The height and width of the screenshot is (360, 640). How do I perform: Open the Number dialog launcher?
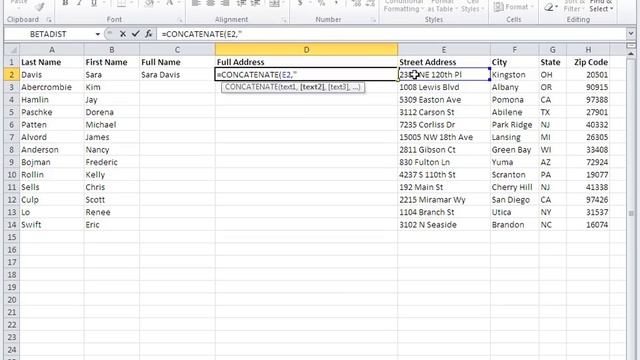point(373,20)
